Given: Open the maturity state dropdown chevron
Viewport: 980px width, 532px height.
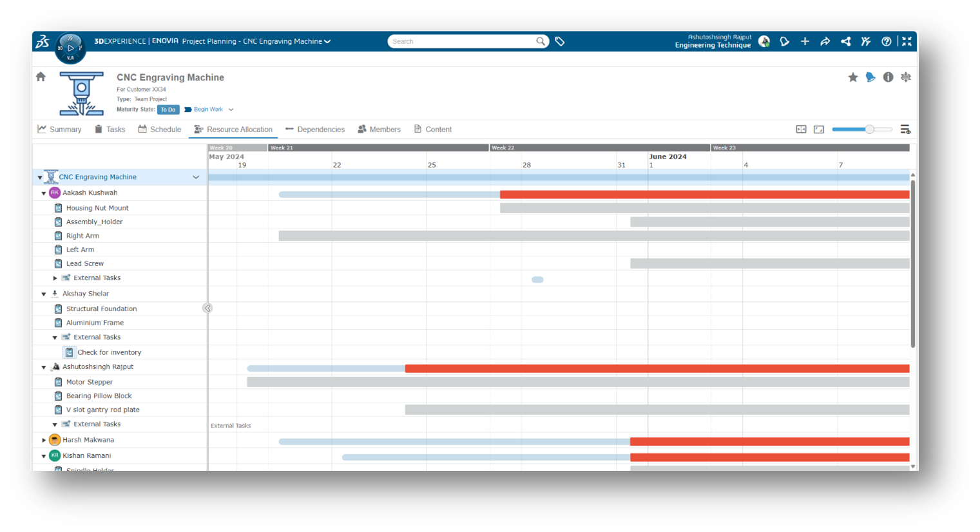Looking at the screenshot, I should (231, 109).
